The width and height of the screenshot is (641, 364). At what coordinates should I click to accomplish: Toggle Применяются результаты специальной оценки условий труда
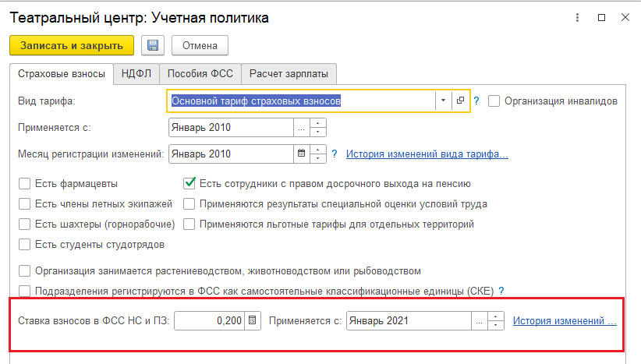coord(189,204)
